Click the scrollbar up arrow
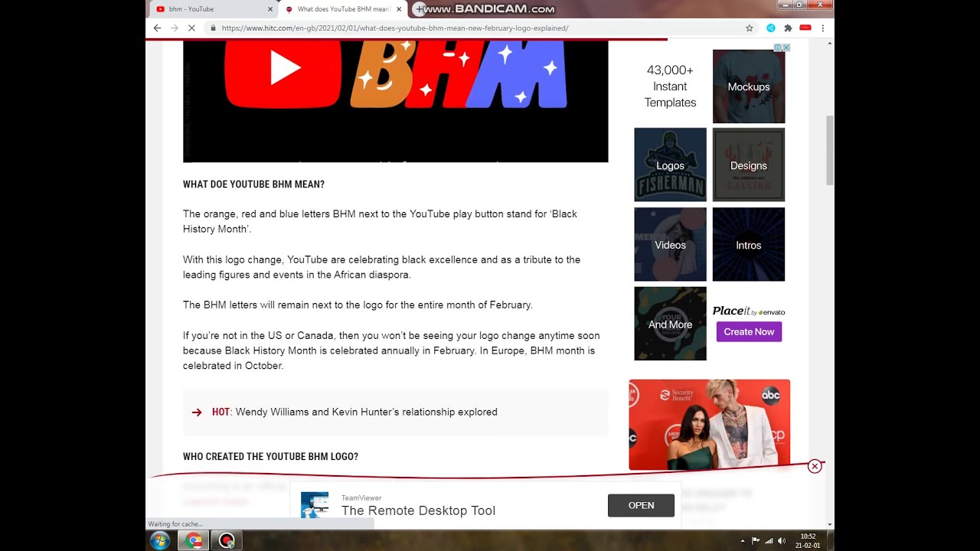Viewport: 980px width, 551px height. click(x=830, y=44)
